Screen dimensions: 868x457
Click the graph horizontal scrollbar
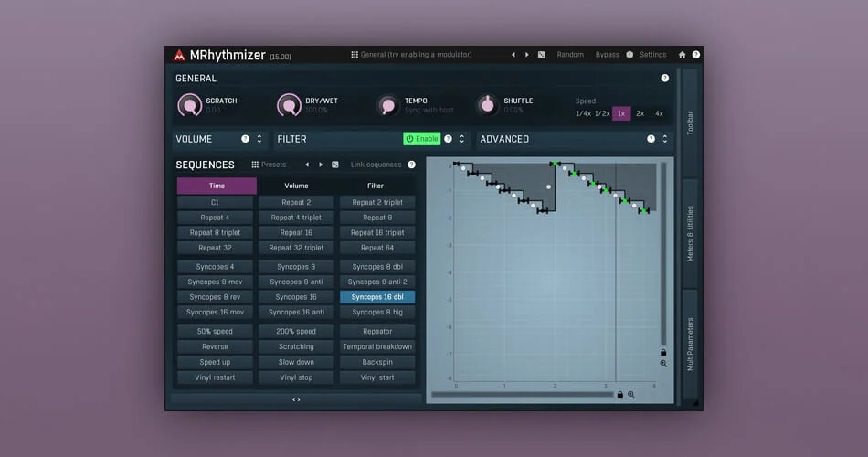click(x=523, y=395)
